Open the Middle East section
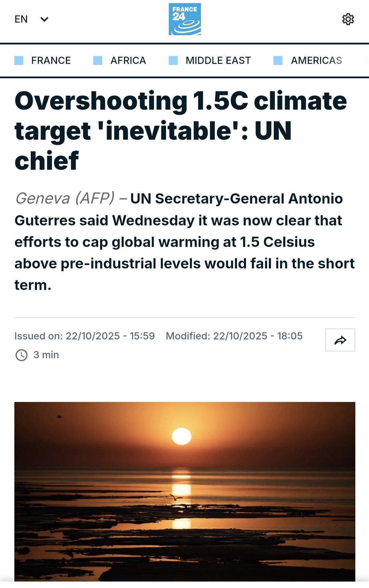369x588 pixels. pyautogui.click(x=218, y=60)
